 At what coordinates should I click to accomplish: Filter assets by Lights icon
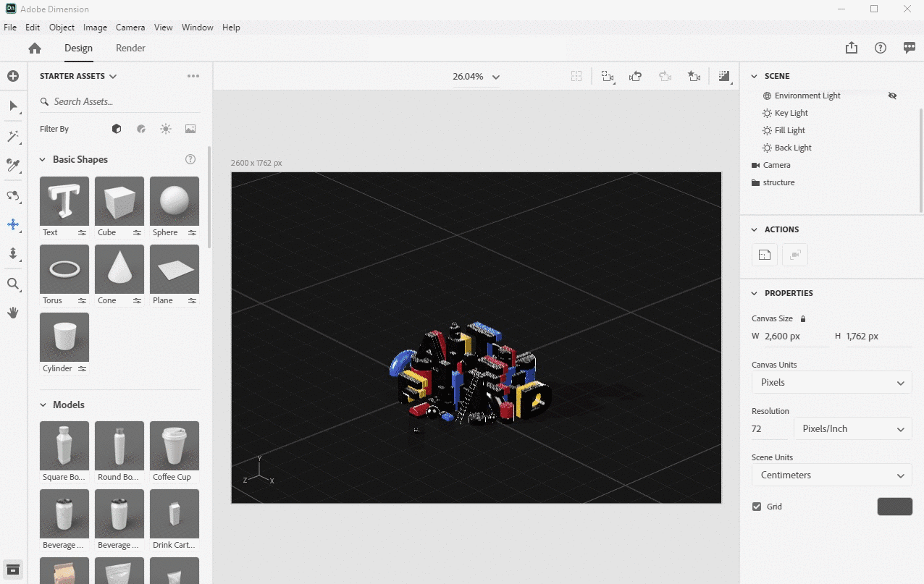(x=166, y=129)
